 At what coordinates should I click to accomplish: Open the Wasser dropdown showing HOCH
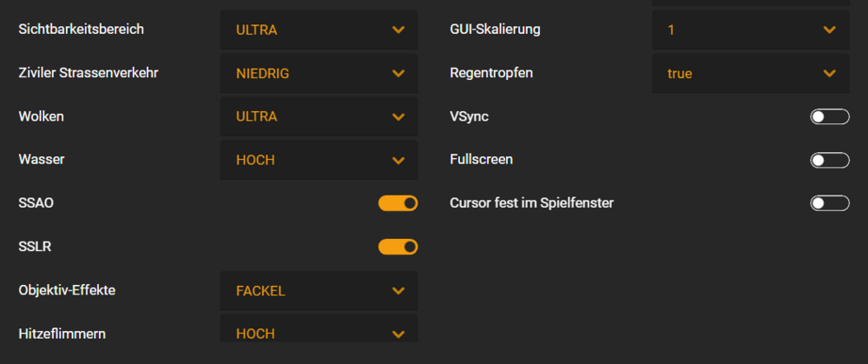(x=319, y=160)
